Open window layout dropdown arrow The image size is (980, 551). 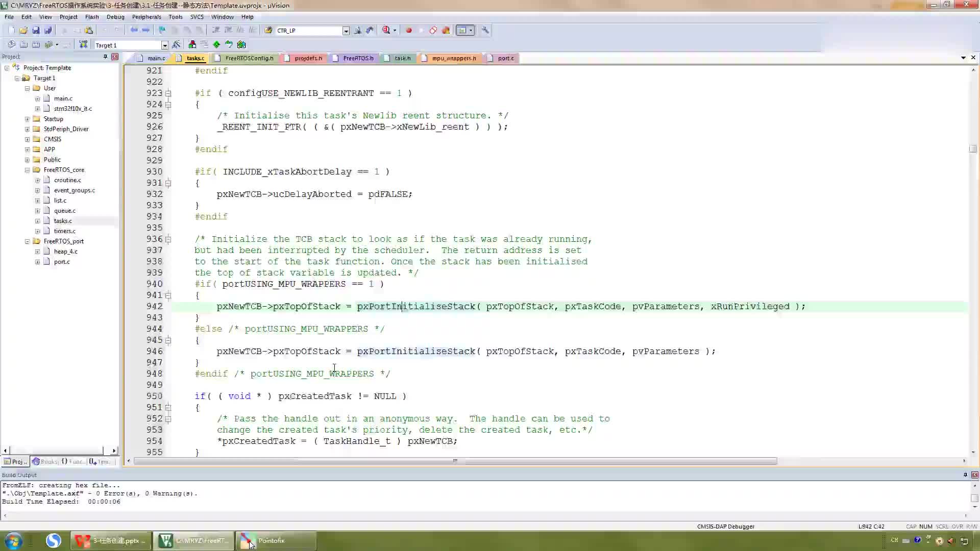click(x=471, y=31)
